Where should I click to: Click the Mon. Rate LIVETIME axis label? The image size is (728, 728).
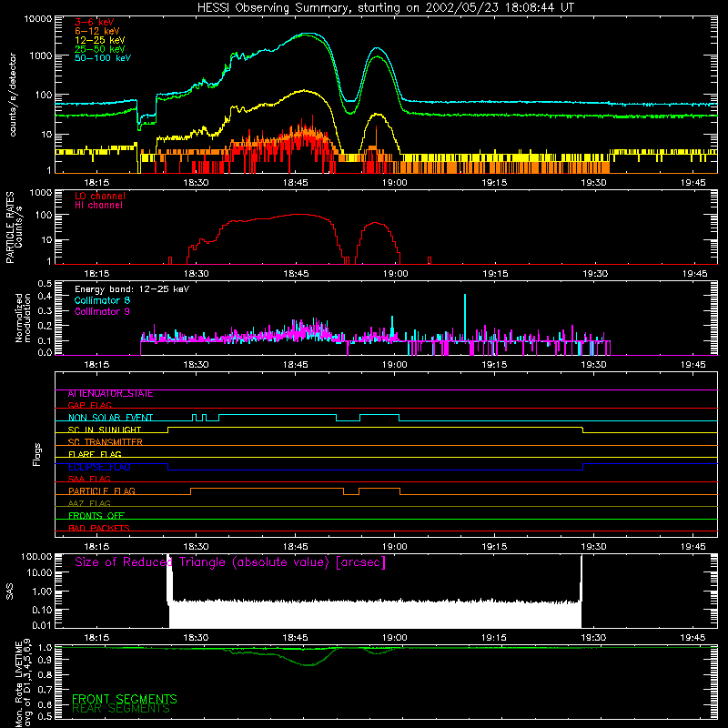[x=23, y=683]
